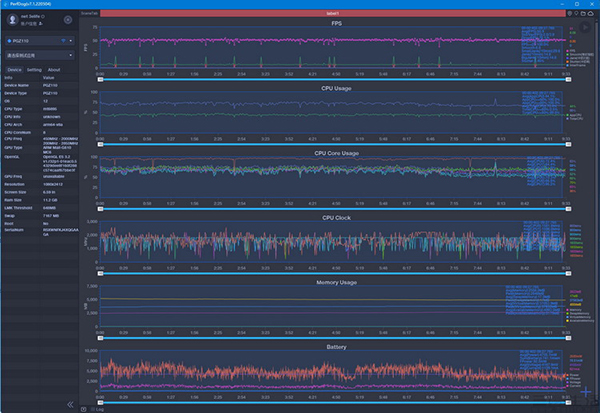Open the PGZ110 device dropdown
600x413 pixels.
[x=40, y=41]
